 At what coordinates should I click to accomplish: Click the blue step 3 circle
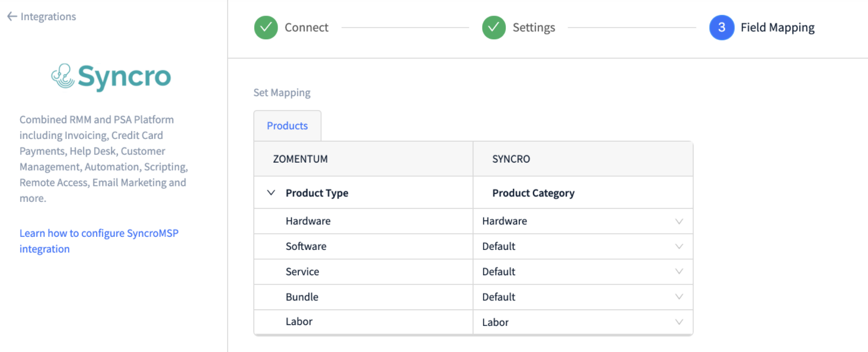pyautogui.click(x=721, y=27)
